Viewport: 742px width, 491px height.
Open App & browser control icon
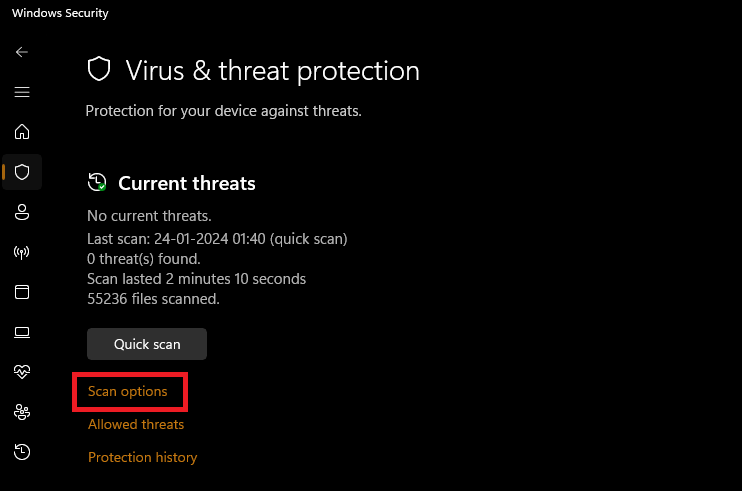pyautogui.click(x=22, y=292)
